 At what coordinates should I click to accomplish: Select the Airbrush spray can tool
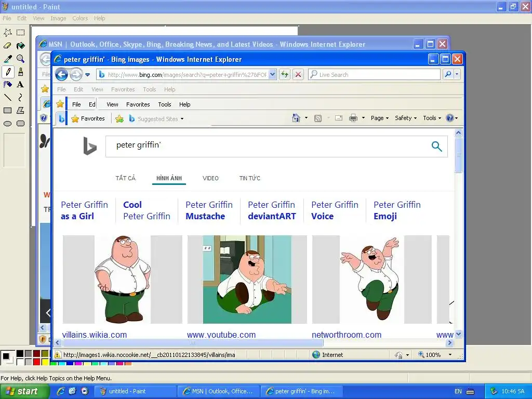tap(8, 85)
